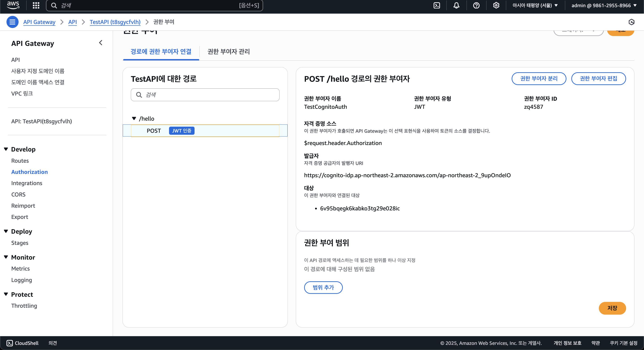Collapse the Monitor section
This screenshot has height=350, width=644.
pyautogui.click(x=6, y=257)
